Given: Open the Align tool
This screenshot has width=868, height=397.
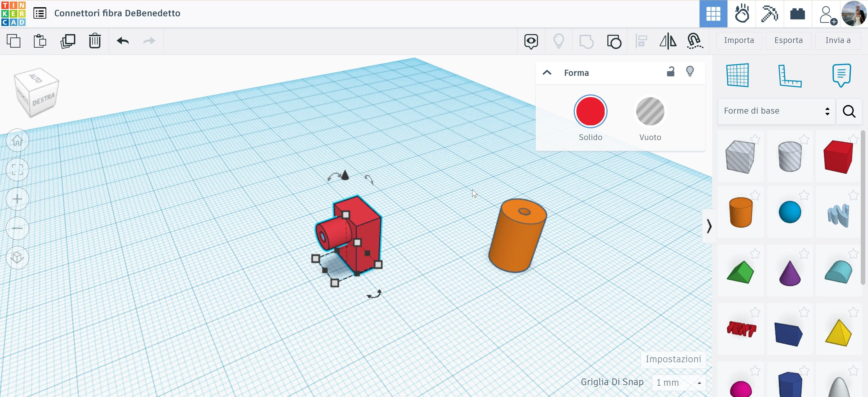Looking at the screenshot, I should pyautogui.click(x=641, y=41).
